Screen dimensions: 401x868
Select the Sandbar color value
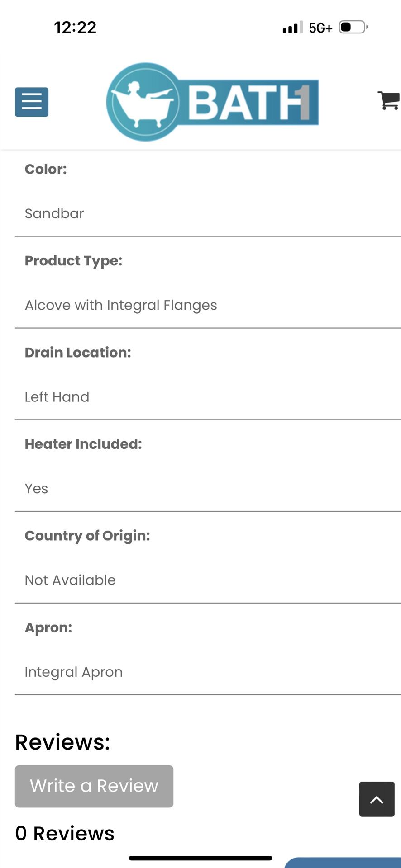tap(54, 213)
